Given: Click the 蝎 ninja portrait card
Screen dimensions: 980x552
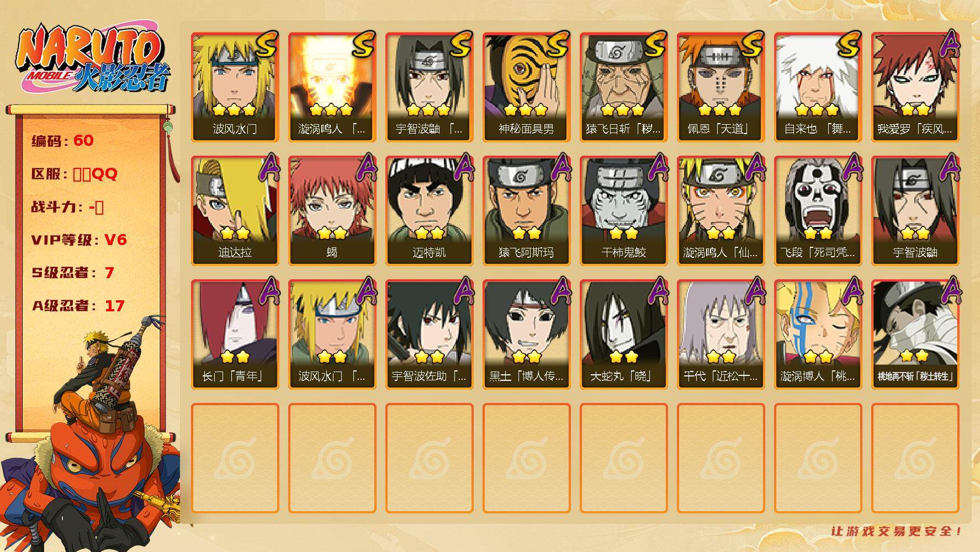Looking at the screenshot, I should click(x=332, y=211).
